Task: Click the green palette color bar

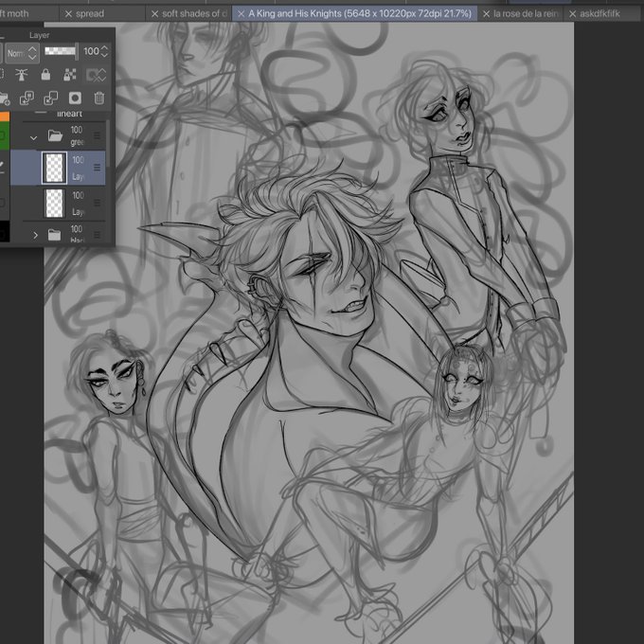Action: [x=5, y=136]
